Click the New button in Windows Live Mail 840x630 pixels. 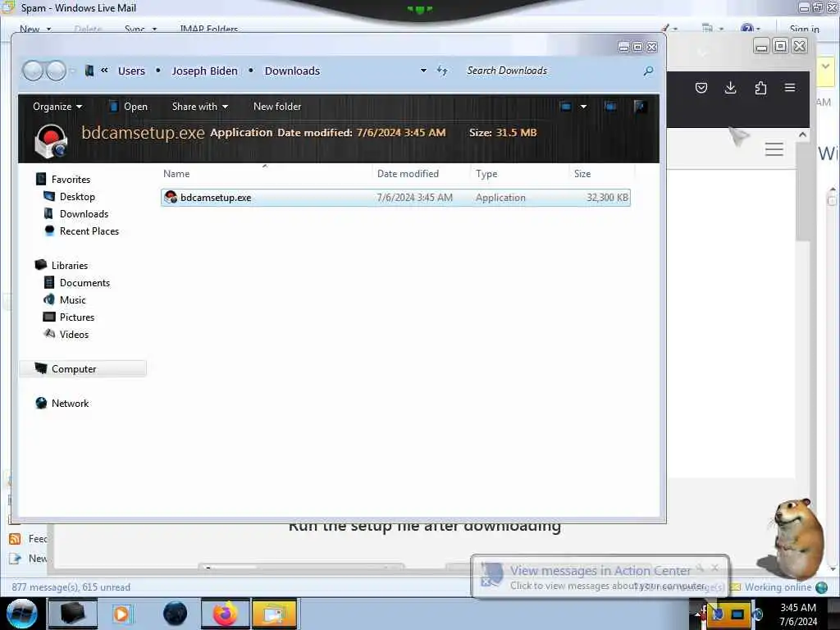click(34, 29)
